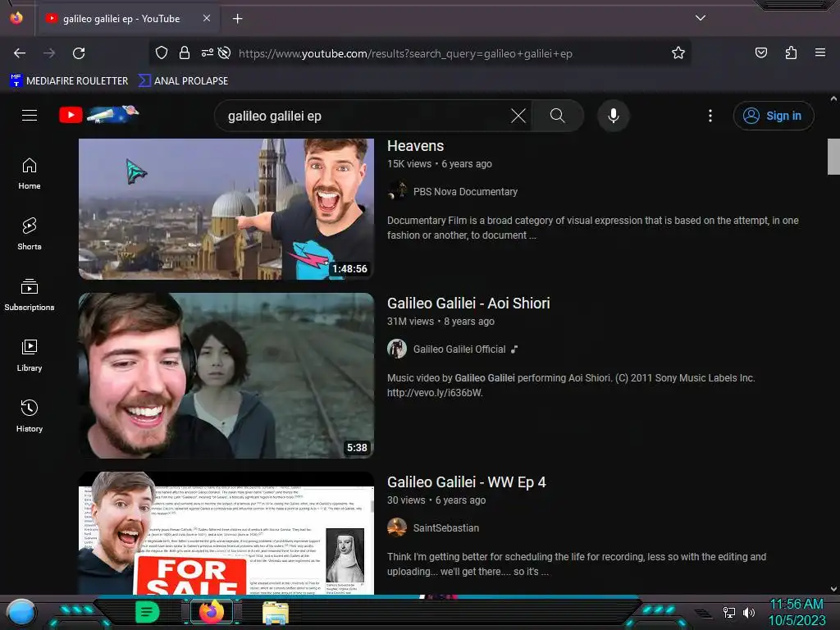Open PBS Nova Documentary channel
The width and height of the screenshot is (840, 630).
tap(465, 192)
